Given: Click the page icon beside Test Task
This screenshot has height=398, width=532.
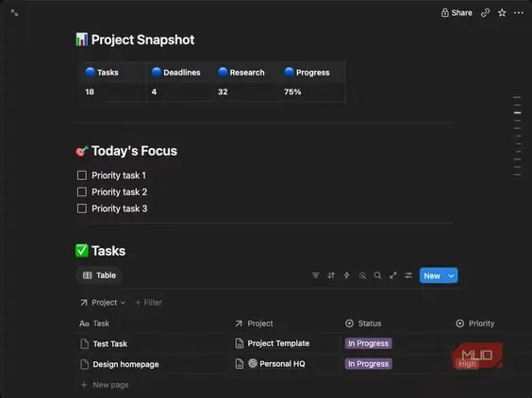Looking at the screenshot, I should 84,343.
